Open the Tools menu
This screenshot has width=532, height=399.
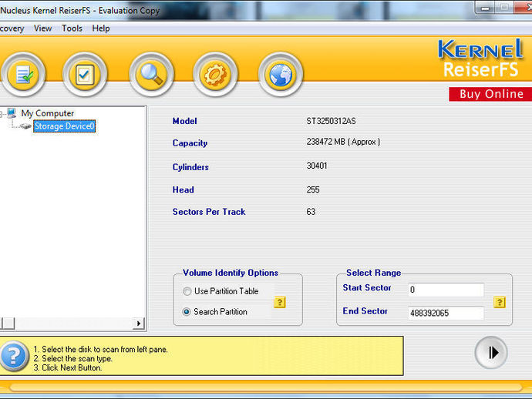click(x=72, y=28)
